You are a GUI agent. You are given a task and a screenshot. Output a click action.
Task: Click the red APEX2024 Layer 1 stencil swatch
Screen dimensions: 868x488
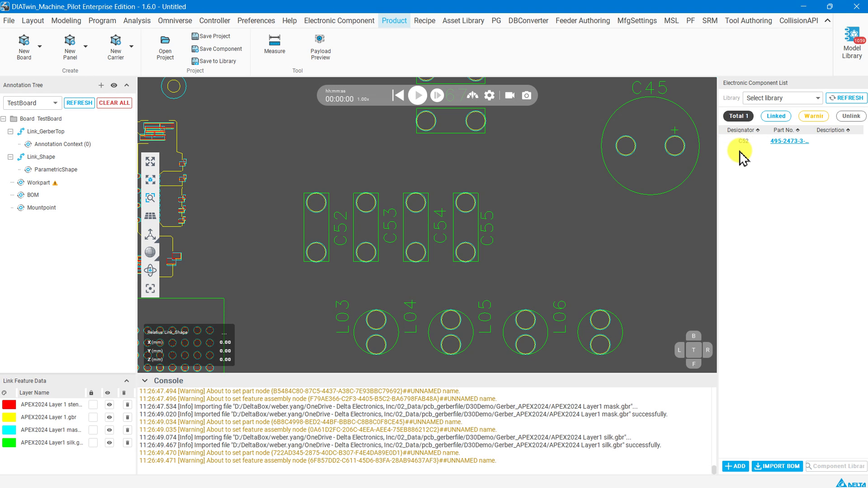(9, 404)
